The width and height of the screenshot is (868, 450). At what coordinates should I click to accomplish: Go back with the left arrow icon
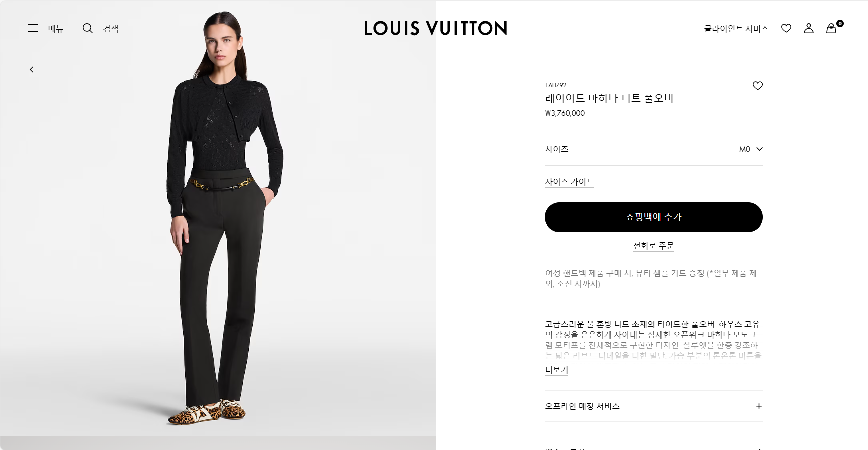click(31, 69)
